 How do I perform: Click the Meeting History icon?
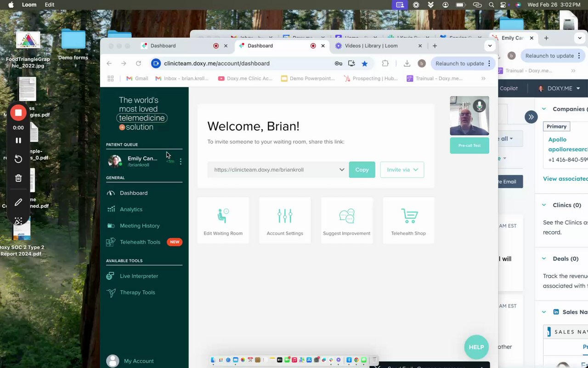pos(111,226)
